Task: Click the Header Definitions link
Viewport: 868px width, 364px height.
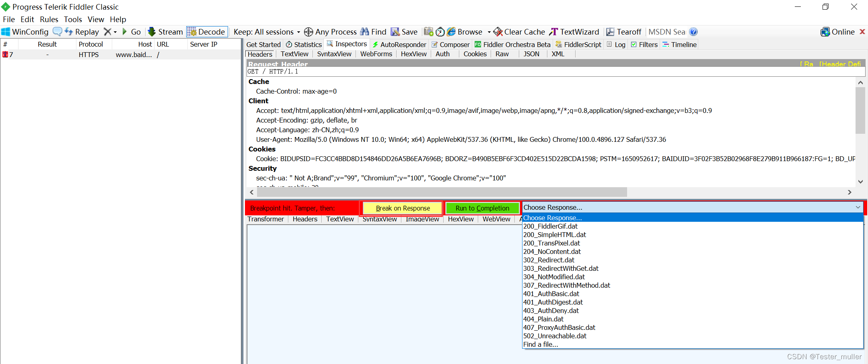Action: tap(840, 64)
